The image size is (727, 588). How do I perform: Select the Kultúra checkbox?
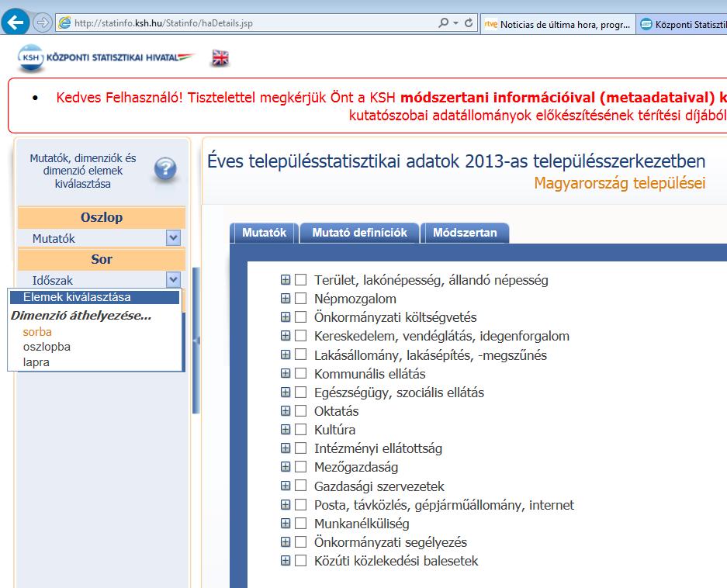click(x=301, y=430)
